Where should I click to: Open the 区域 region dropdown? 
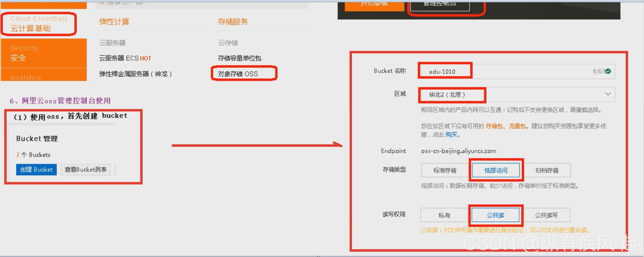(517, 94)
